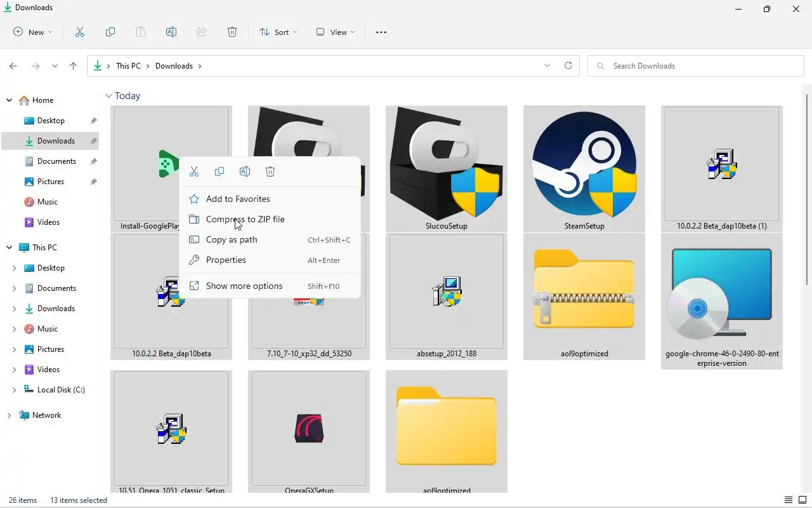Unpin Pictures from quick access

[x=94, y=182]
